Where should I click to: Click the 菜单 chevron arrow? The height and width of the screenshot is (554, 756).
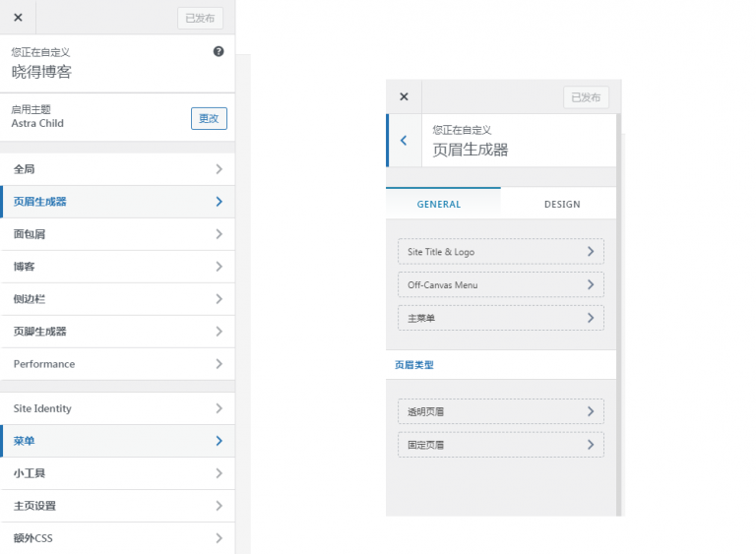pos(219,441)
